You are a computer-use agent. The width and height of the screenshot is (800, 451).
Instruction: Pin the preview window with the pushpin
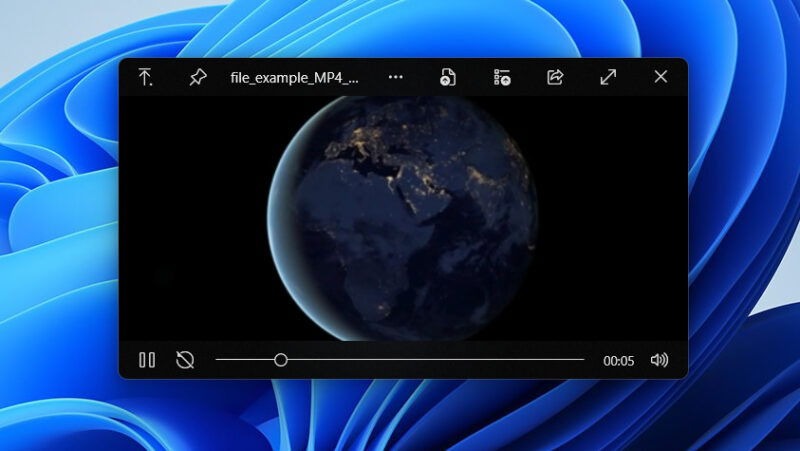(197, 77)
